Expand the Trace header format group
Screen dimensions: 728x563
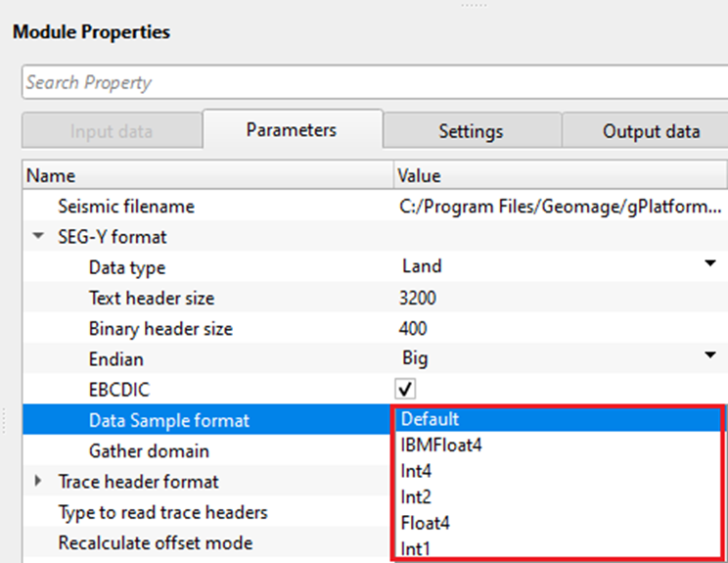39,481
